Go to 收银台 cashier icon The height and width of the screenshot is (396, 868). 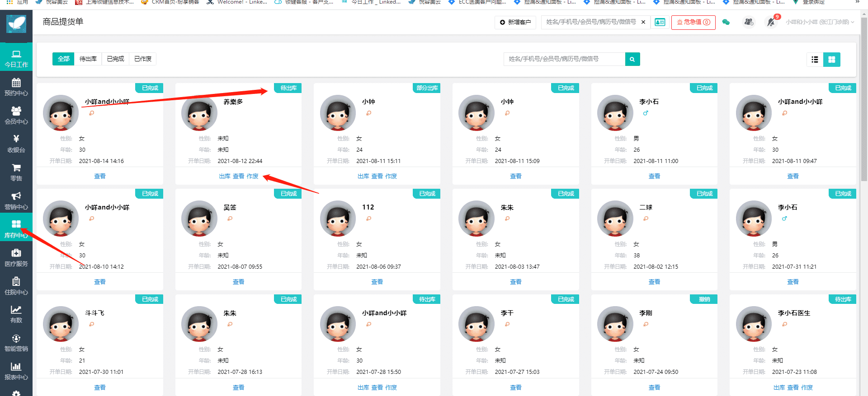click(x=16, y=144)
